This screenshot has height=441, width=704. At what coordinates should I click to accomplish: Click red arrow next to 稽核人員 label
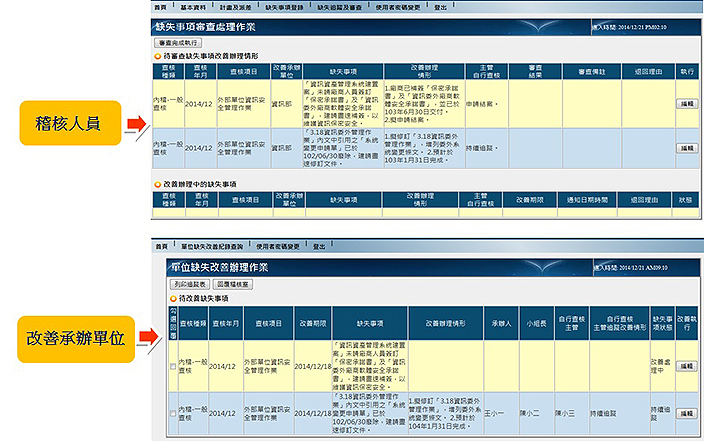134,124
